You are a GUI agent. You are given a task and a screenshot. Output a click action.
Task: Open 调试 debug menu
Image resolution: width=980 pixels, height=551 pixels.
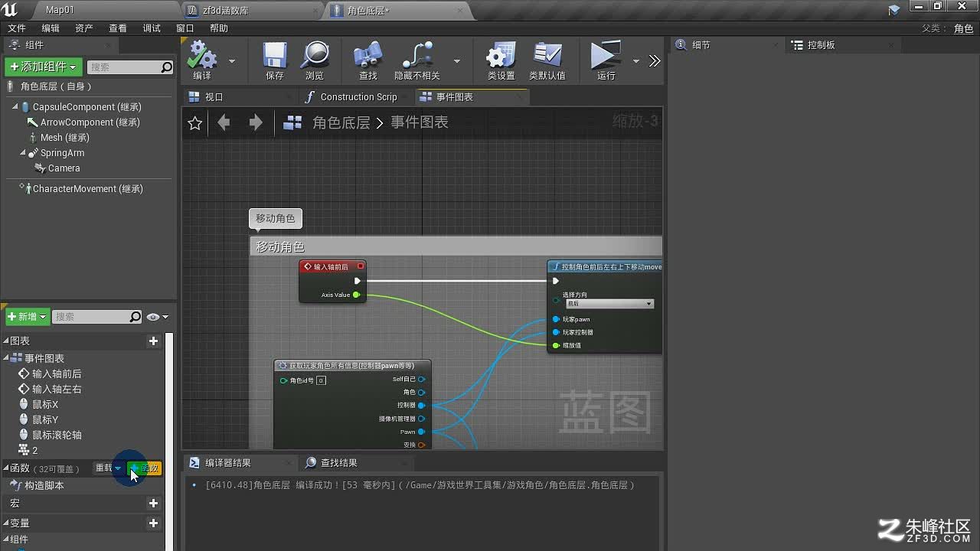152,28
